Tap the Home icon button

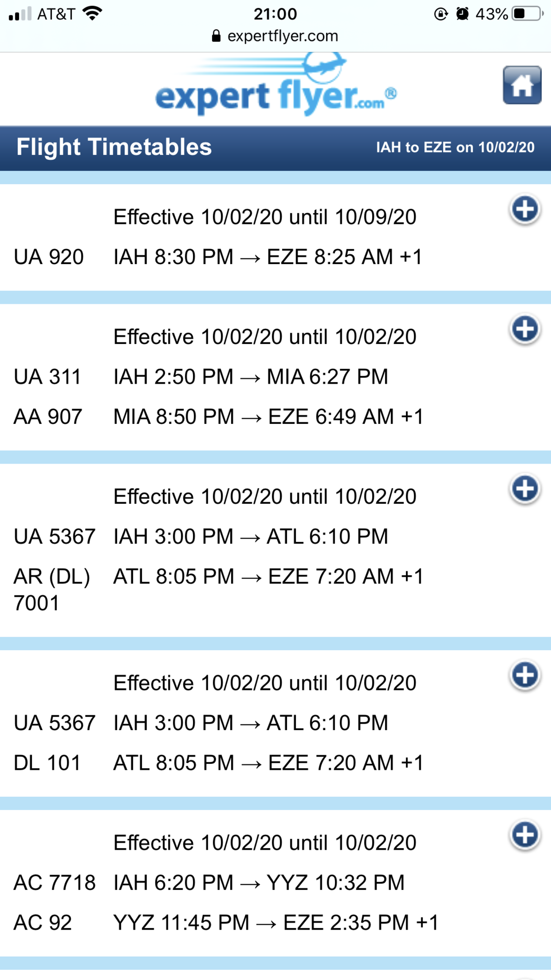click(x=522, y=85)
